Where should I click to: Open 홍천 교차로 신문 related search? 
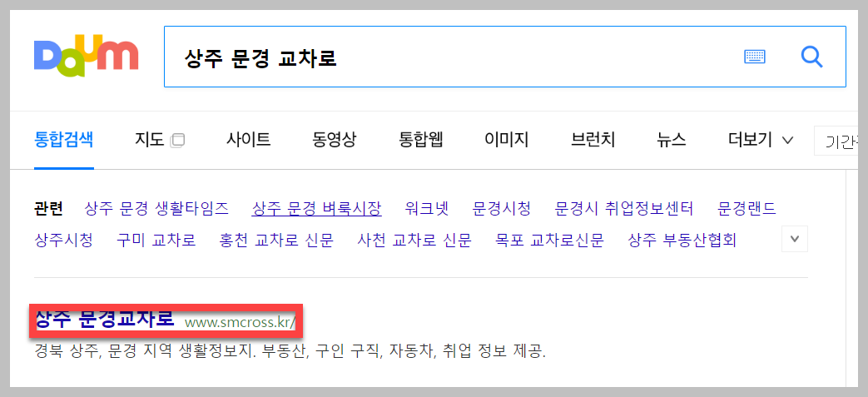277,241
